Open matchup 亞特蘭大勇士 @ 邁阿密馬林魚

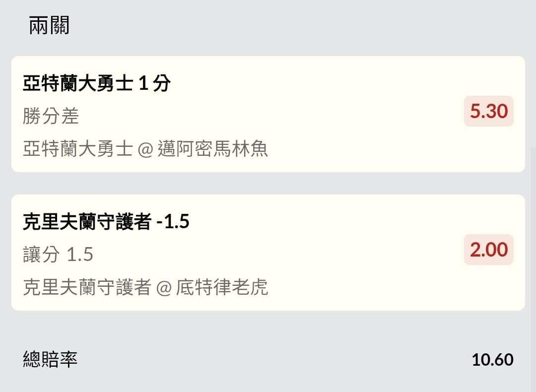click(145, 149)
